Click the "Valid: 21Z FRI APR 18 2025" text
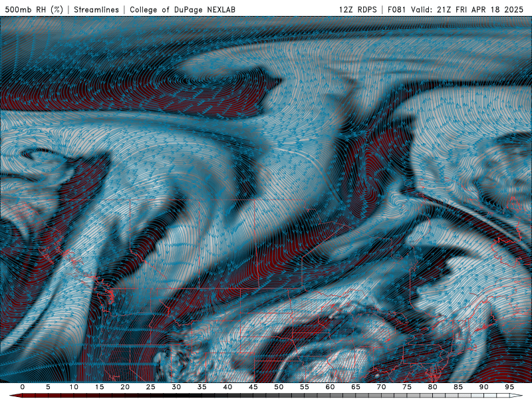 pyautogui.click(x=467, y=9)
